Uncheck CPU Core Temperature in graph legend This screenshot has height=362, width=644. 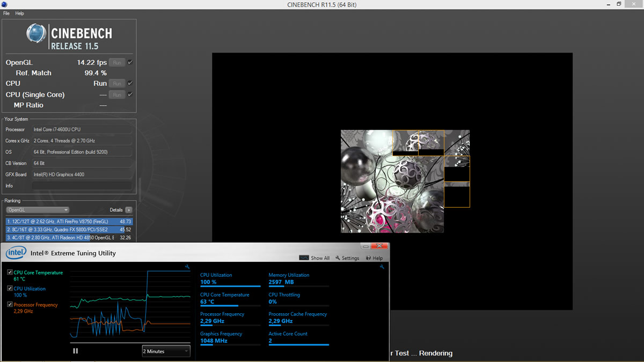click(x=10, y=272)
